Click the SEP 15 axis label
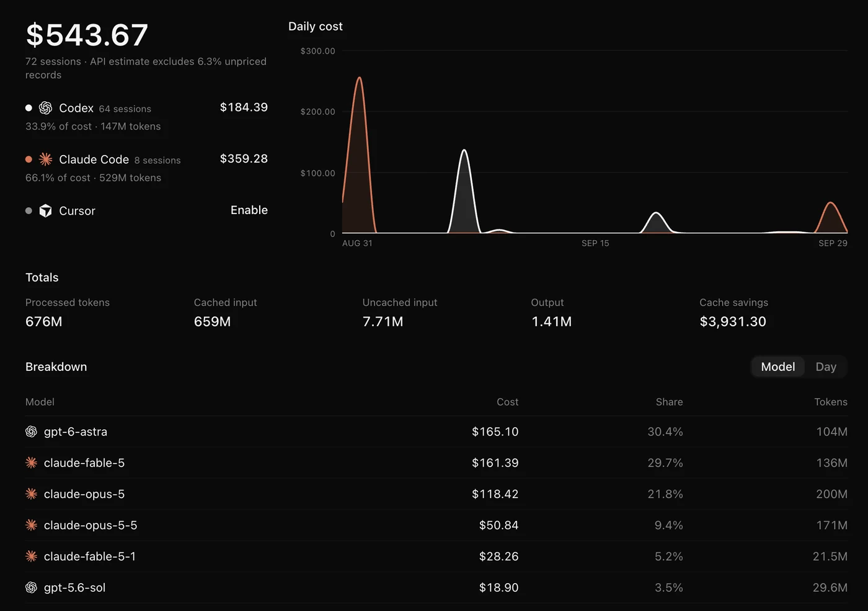Viewport: 868px width, 611px height. pyautogui.click(x=595, y=243)
